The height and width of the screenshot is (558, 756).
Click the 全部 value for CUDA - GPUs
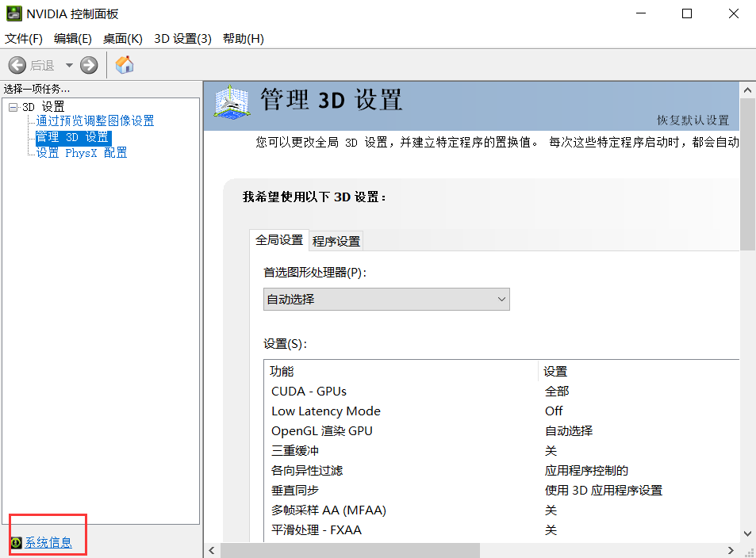(x=557, y=392)
